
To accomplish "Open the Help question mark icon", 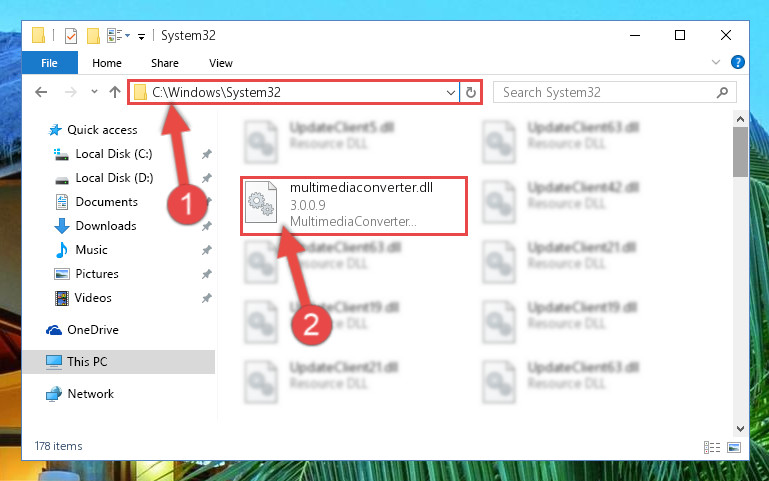I will point(737,62).
